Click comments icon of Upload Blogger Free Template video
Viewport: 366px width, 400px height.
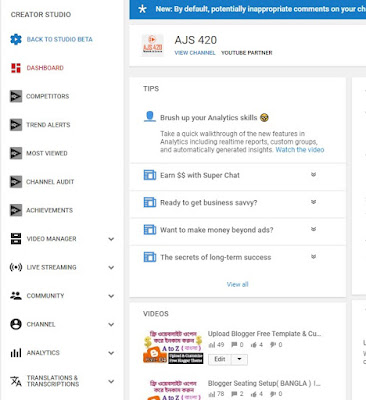234,345
